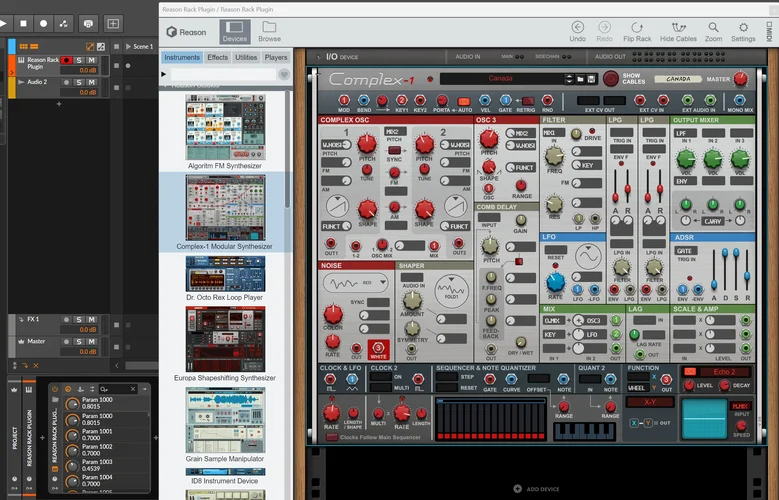Image resolution: width=779 pixels, height=500 pixels.
Task: Click the Param 1003 knob
Action: tap(73, 466)
